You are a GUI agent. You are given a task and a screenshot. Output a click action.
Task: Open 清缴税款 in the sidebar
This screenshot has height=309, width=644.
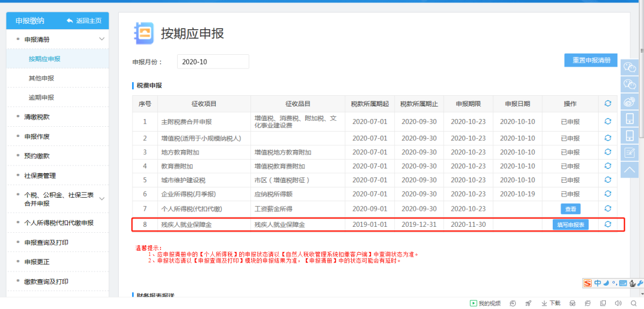click(x=37, y=117)
